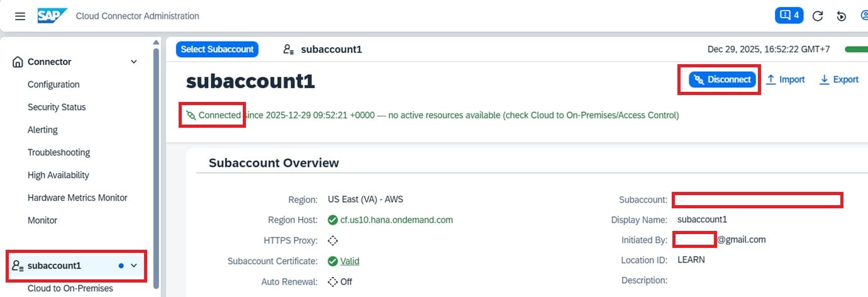Viewport: 868px width, 297px height.
Task: Click the Connector home icon
Action: tap(18, 62)
